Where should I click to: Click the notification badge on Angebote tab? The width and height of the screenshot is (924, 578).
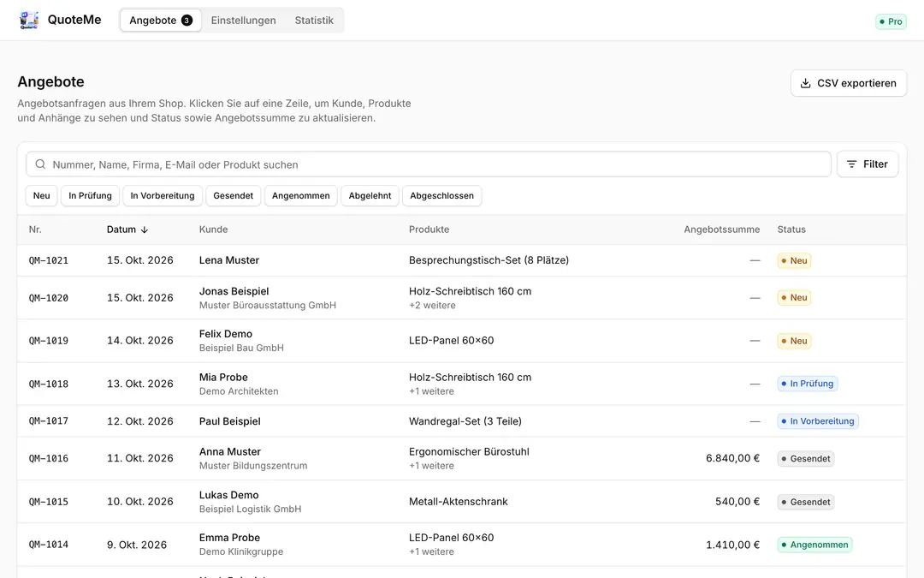coord(187,21)
